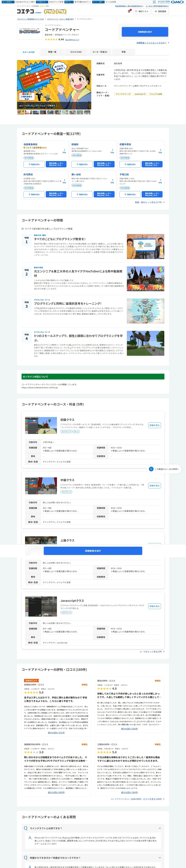
Task: Switch to the 口コミ(189) tab
Action: [x=76, y=52]
